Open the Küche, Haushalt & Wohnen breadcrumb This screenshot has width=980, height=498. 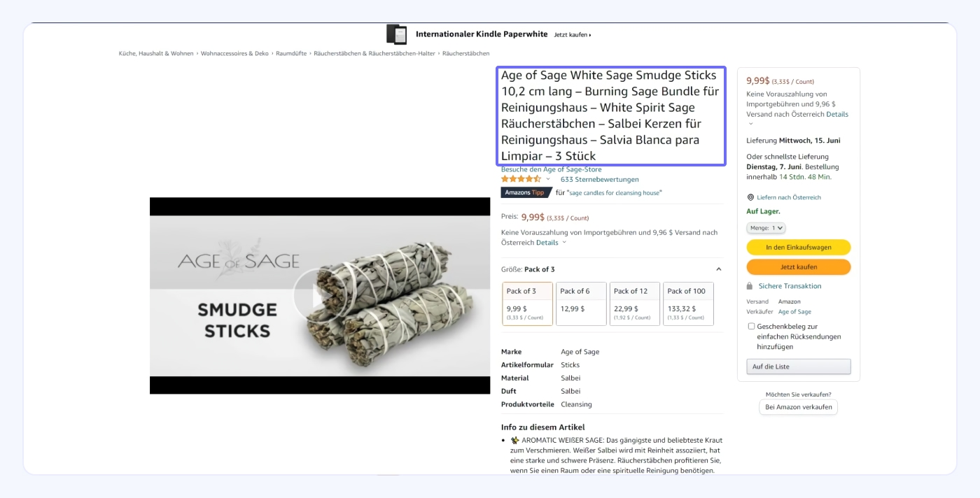pos(156,53)
